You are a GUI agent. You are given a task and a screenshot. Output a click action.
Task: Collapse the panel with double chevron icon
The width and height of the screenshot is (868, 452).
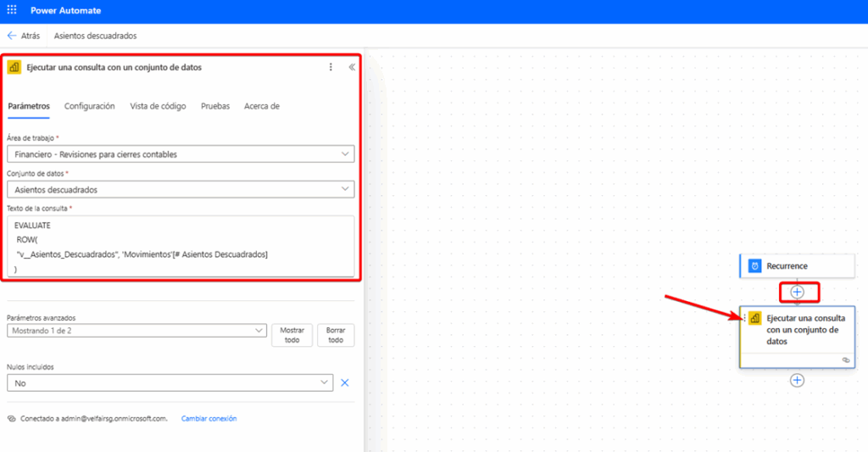click(x=351, y=67)
